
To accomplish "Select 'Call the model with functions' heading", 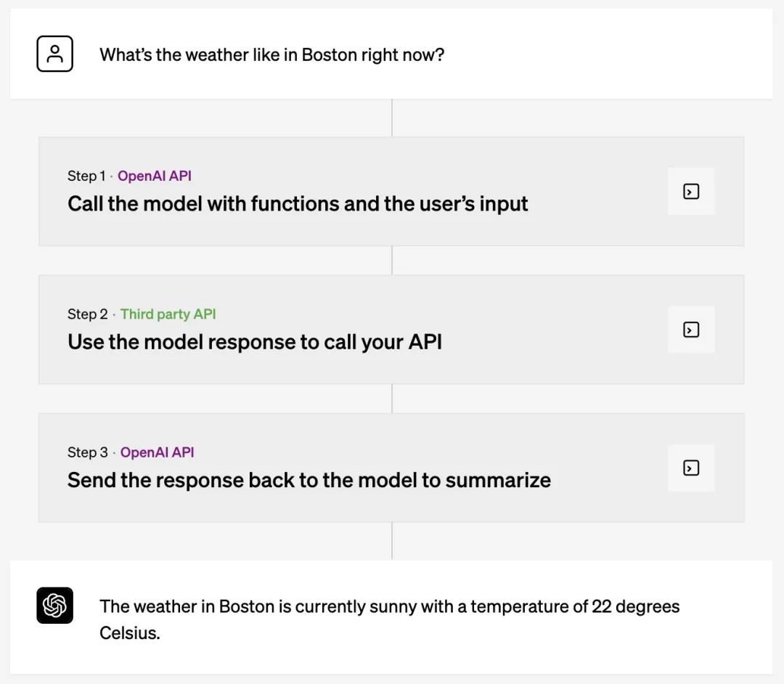I will pos(298,204).
